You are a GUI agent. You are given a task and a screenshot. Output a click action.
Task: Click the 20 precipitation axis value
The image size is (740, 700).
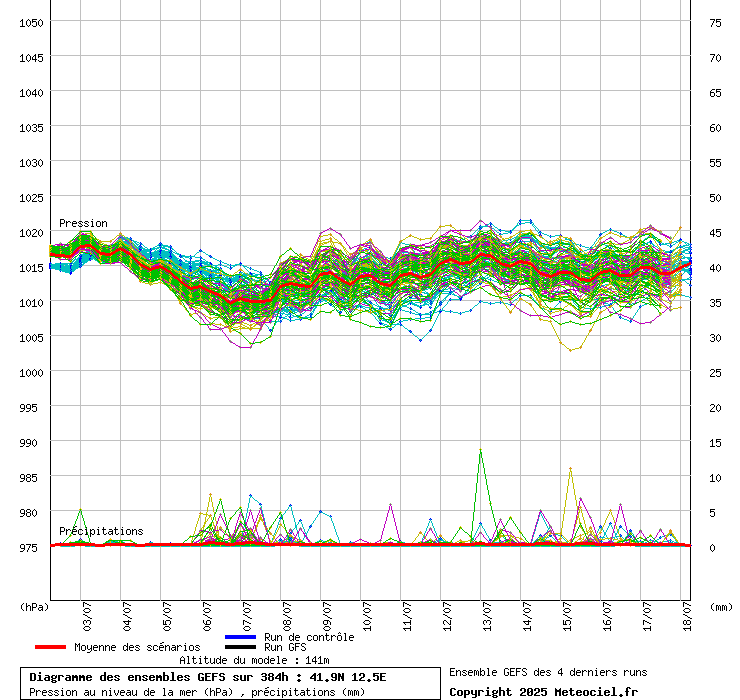[715, 407]
